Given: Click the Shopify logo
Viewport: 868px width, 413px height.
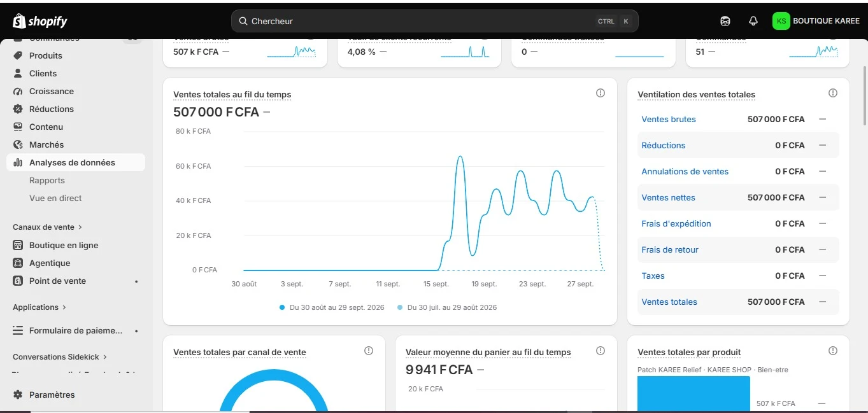Looking at the screenshot, I should click(x=40, y=21).
